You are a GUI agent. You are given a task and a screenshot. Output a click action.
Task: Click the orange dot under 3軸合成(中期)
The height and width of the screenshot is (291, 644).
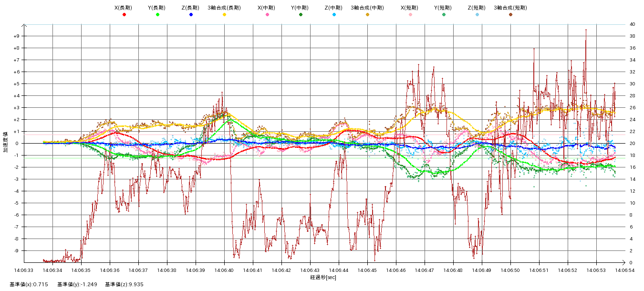[367, 15]
